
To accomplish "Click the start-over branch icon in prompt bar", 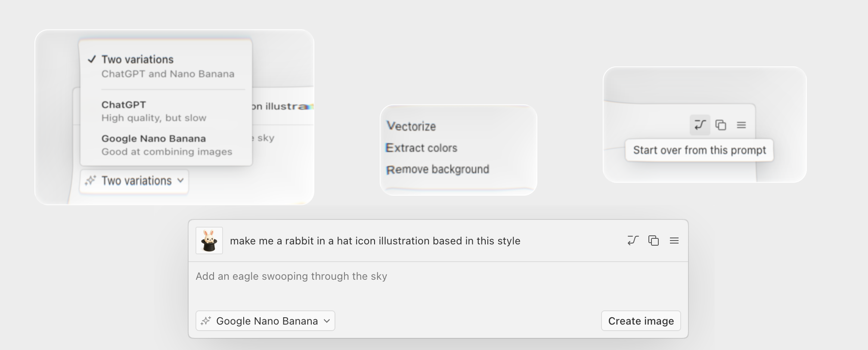I will tap(633, 241).
